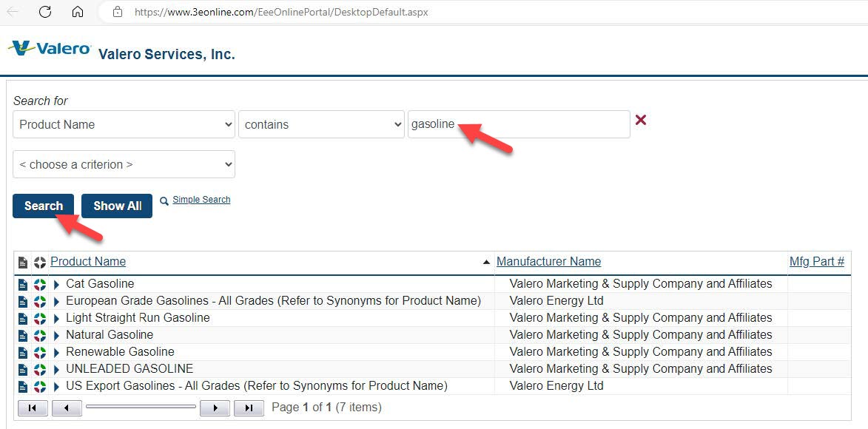868x429 pixels.
Task: View site info padlock icon
Action: tap(117, 12)
